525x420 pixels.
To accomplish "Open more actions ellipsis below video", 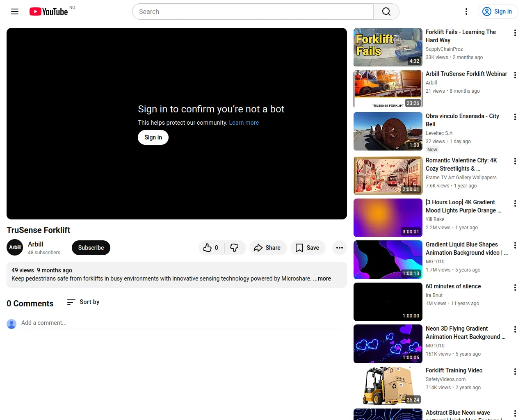I will pyautogui.click(x=339, y=248).
